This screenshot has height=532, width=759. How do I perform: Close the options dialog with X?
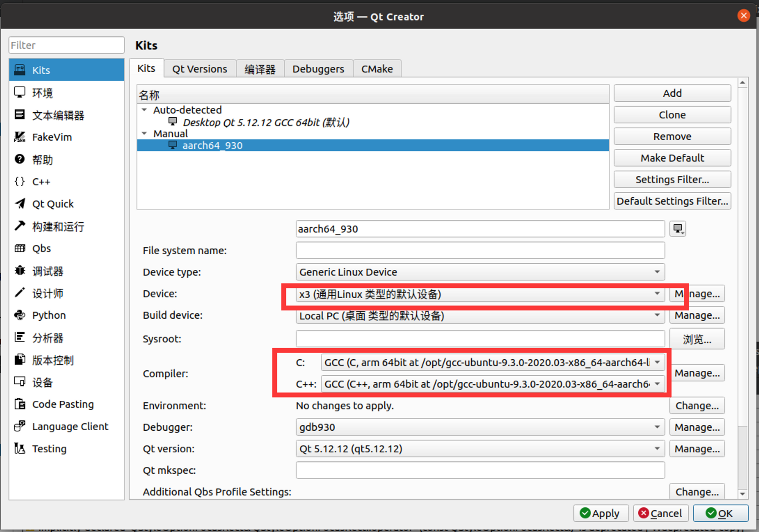743,16
